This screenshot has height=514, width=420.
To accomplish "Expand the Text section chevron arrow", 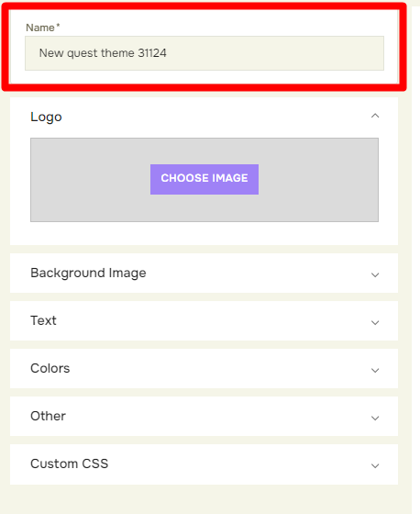I will point(375,322).
